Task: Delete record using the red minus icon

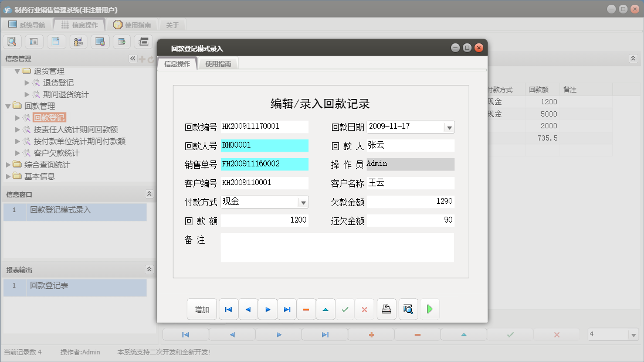Action: coord(306,309)
